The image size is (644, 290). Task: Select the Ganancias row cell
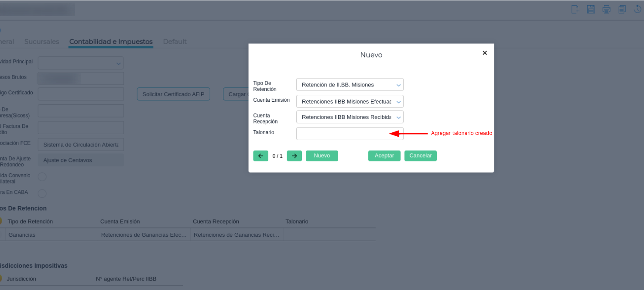(x=51, y=235)
